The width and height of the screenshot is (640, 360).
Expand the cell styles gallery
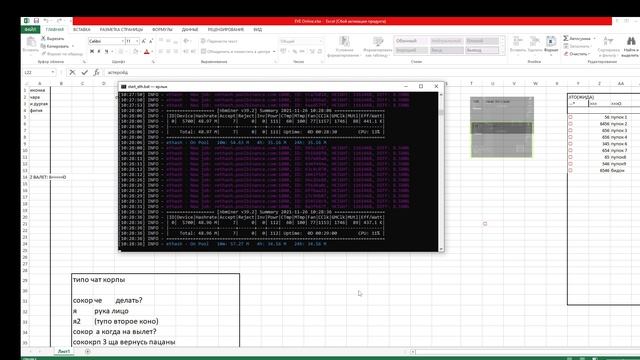coord(502,52)
